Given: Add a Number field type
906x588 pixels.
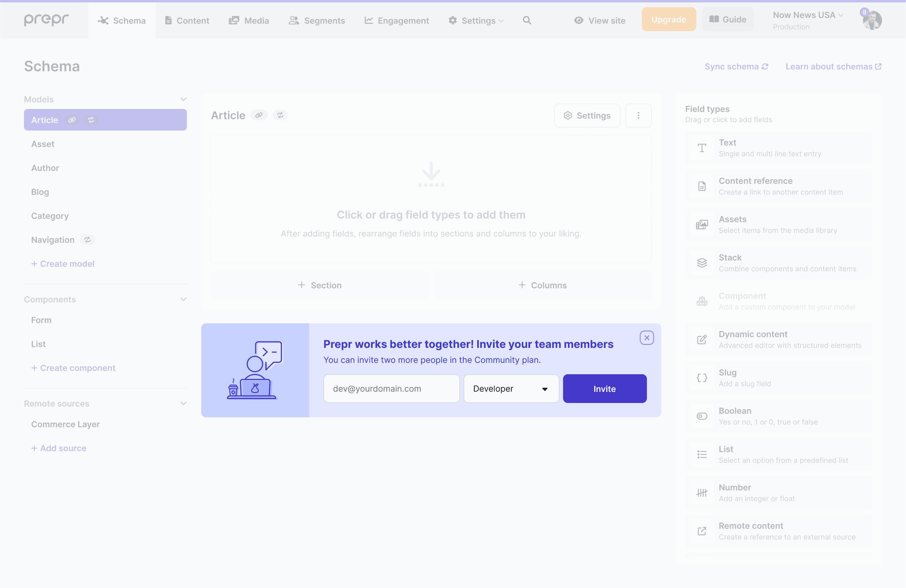Looking at the screenshot, I should tap(778, 493).
